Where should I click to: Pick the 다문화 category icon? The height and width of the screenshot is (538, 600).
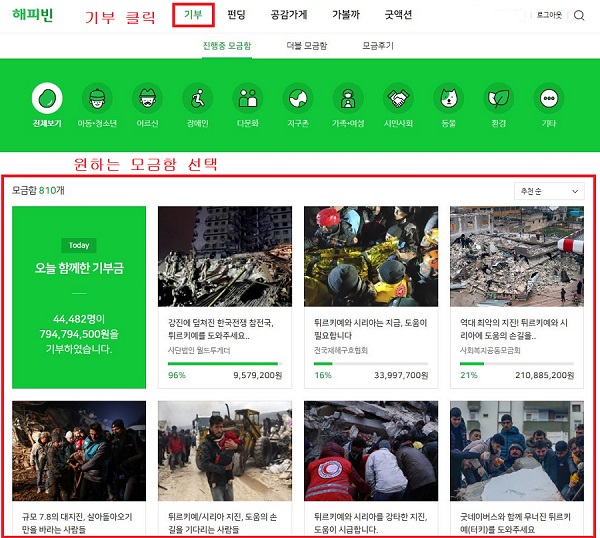click(x=248, y=98)
